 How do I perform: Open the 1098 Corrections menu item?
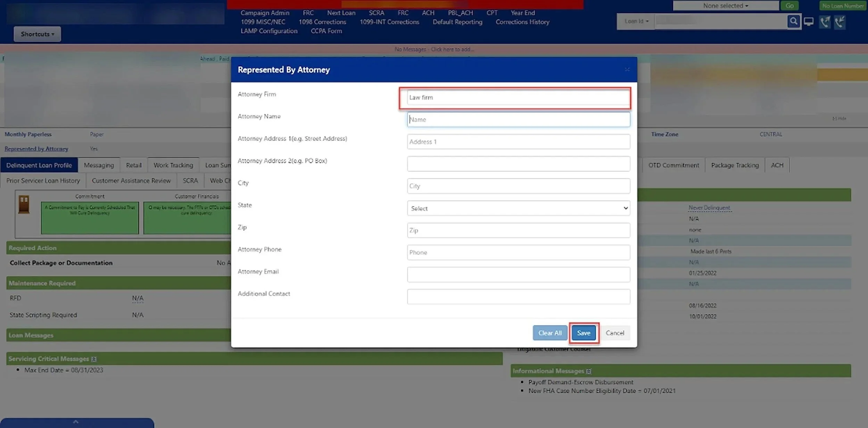(x=322, y=22)
